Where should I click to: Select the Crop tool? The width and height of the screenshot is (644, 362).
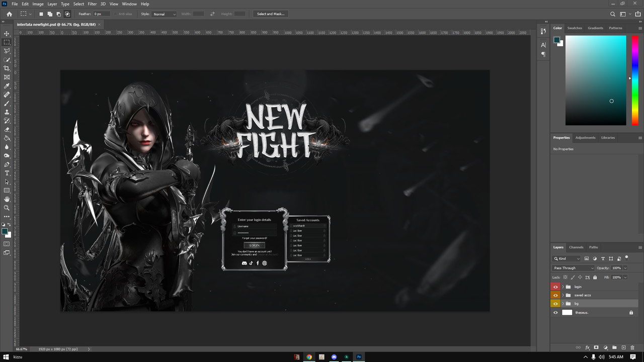[7, 68]
